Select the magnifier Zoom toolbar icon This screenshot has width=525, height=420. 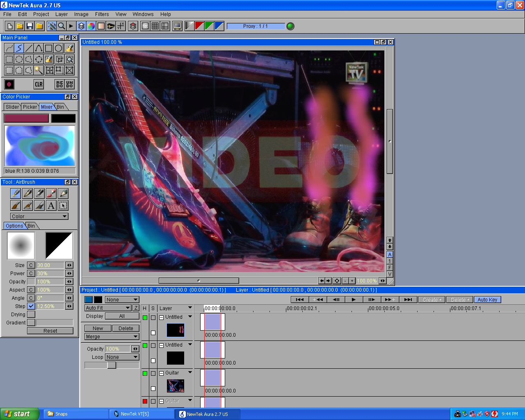(x=62, y=26)
